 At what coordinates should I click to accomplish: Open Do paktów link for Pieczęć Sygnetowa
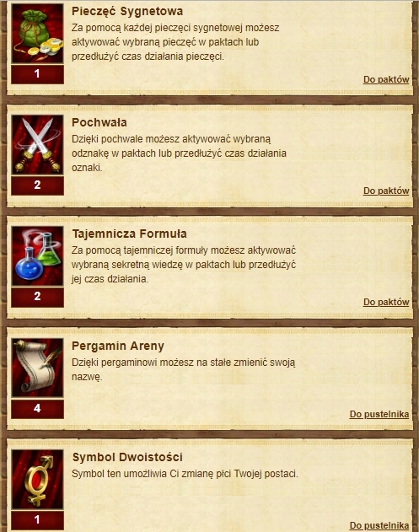[x=386, y=79]
